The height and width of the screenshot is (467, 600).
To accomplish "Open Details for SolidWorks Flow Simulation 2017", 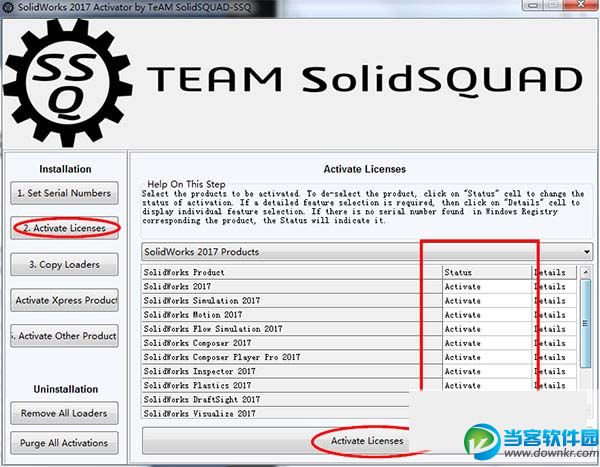I will 554,329.
